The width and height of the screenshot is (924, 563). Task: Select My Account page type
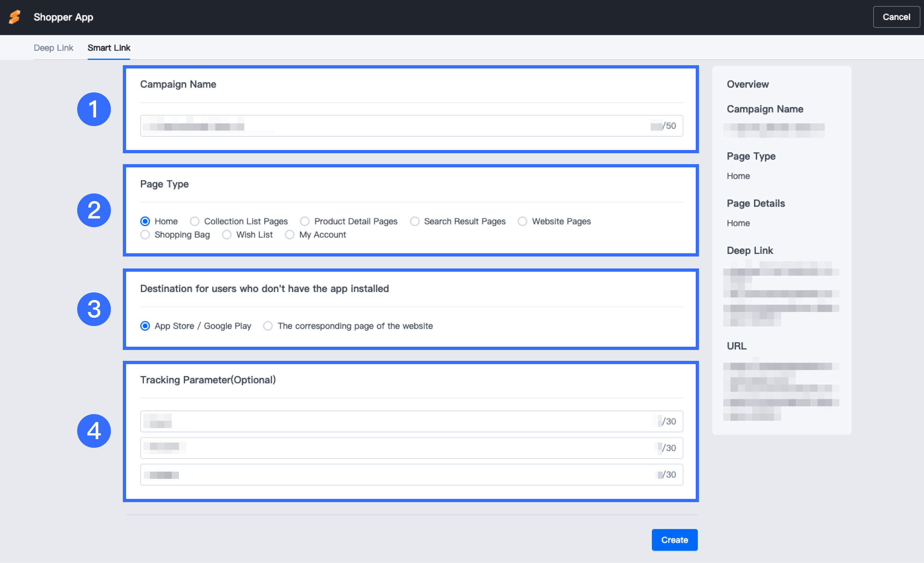tap(290, 235)
